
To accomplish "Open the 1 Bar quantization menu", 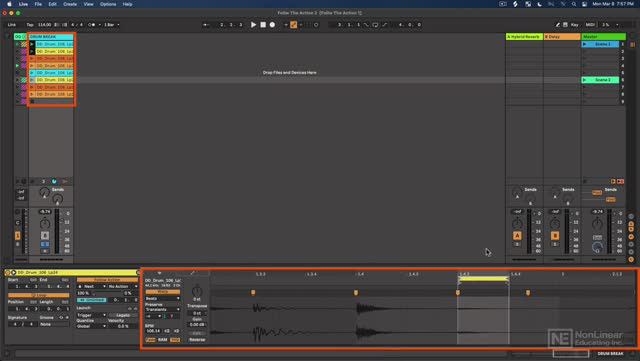I will click(111, 25).
